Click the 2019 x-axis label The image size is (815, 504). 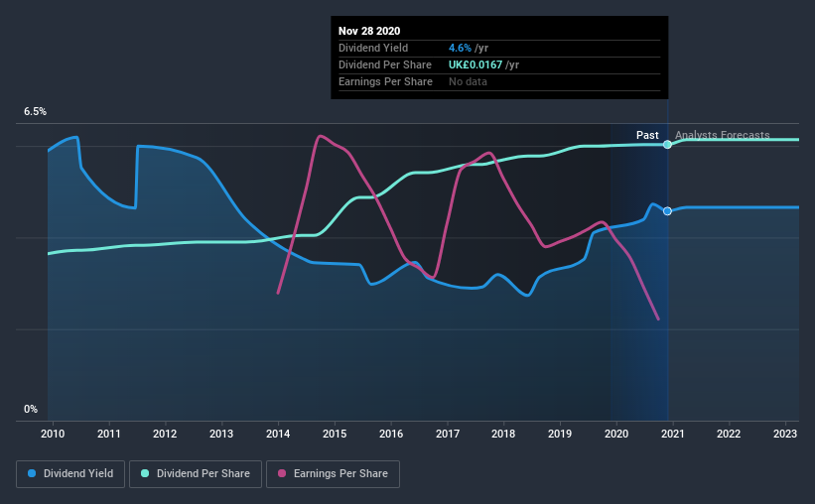(x=560, y=434)
